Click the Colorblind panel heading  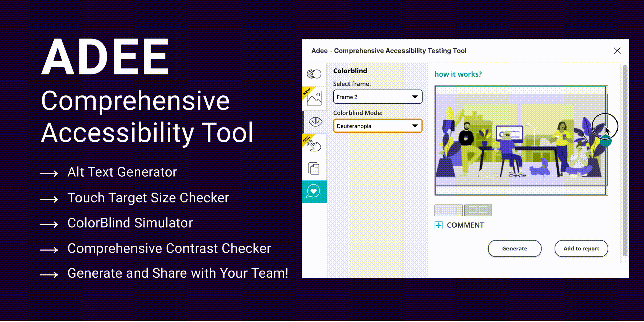coord(350,71)
